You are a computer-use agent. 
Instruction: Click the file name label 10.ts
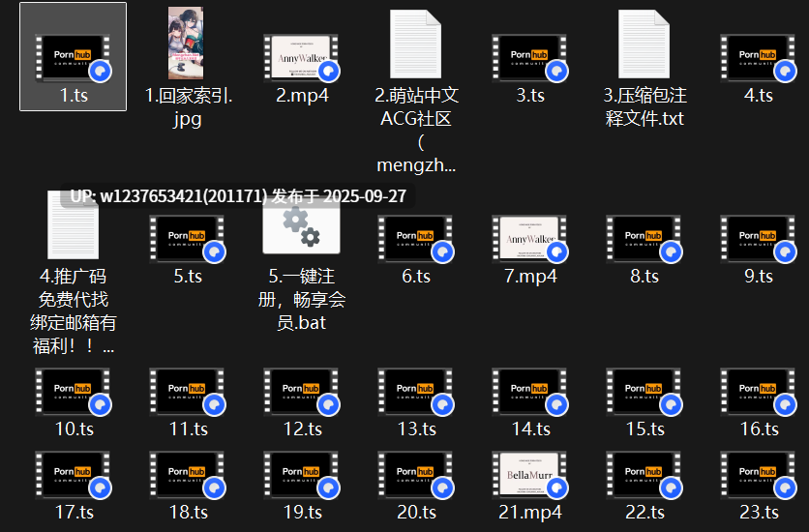click(x=75, y=429)
